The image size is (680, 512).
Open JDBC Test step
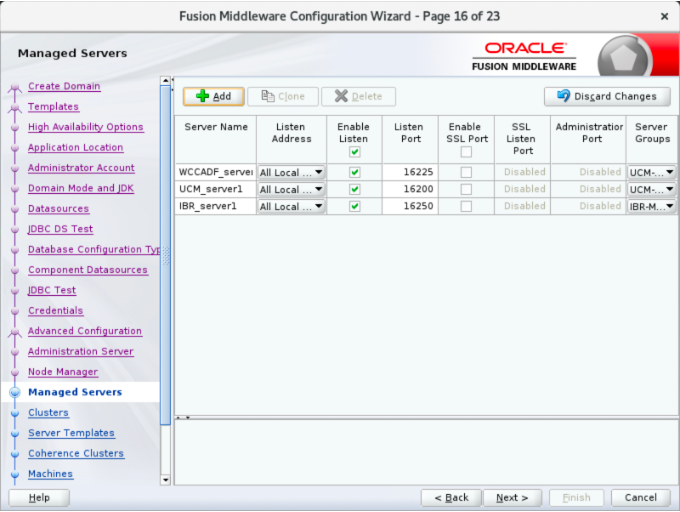pos(52,290)
